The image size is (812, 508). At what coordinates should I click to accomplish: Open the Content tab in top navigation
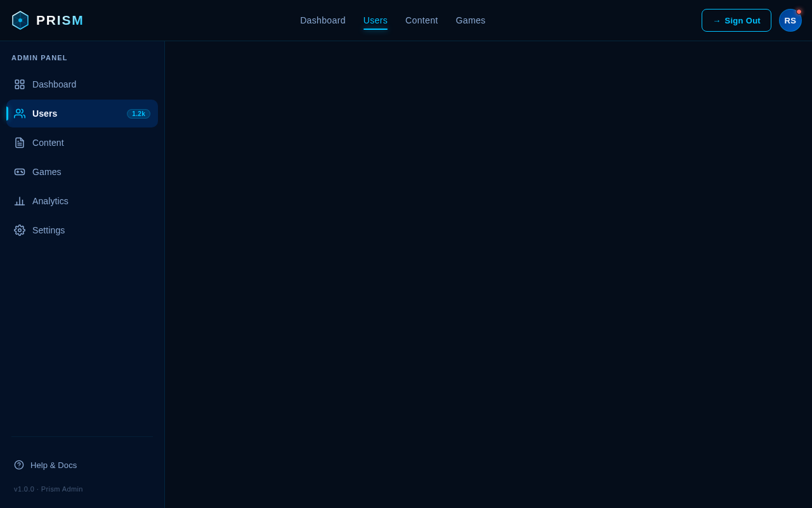point(421,20)
